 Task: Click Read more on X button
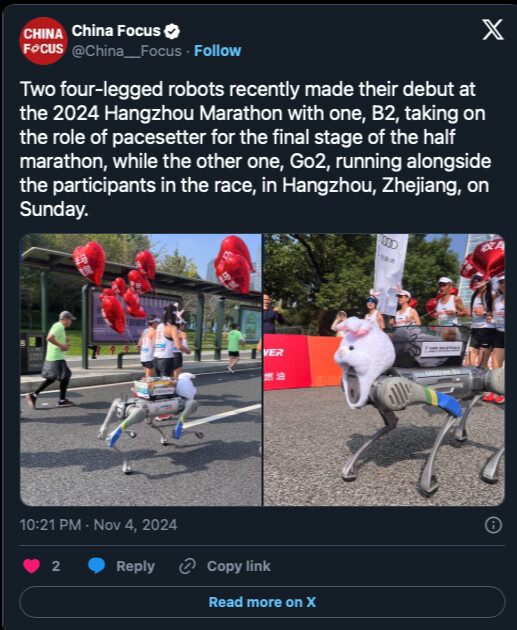(x=262, y=602)
